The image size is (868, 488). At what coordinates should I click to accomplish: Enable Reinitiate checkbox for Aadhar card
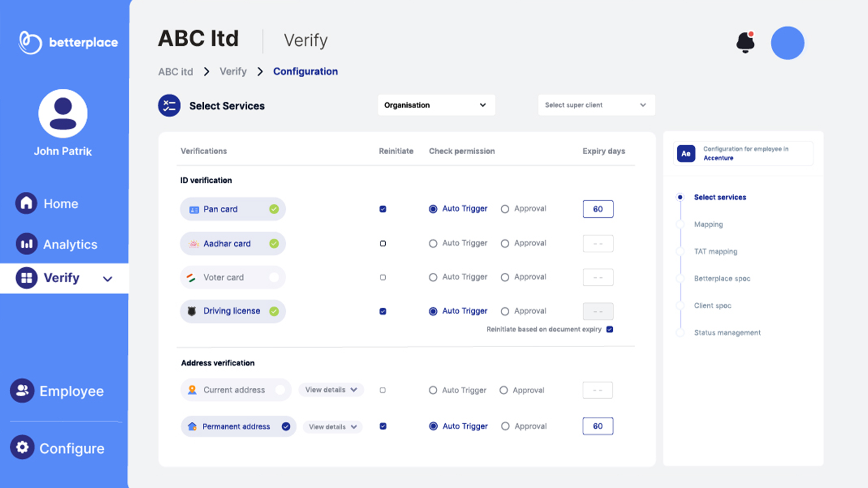pyautogui.click(x=383, y=244)
